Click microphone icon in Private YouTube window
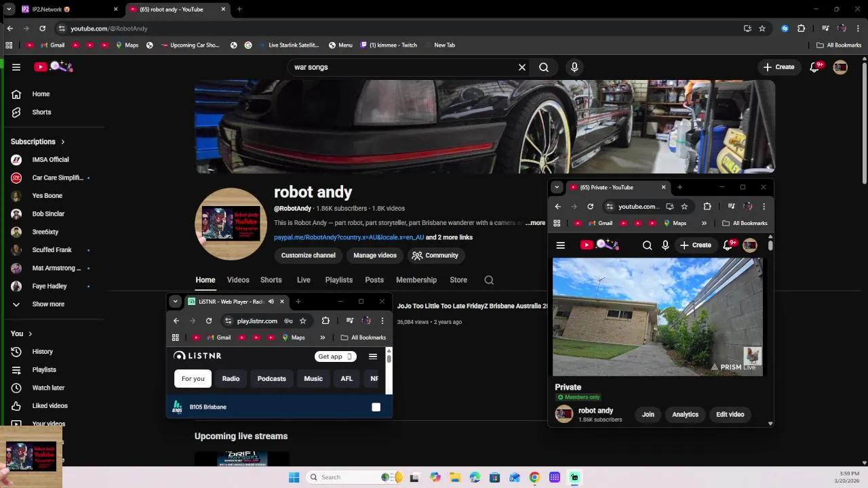 tap(665, 245)
